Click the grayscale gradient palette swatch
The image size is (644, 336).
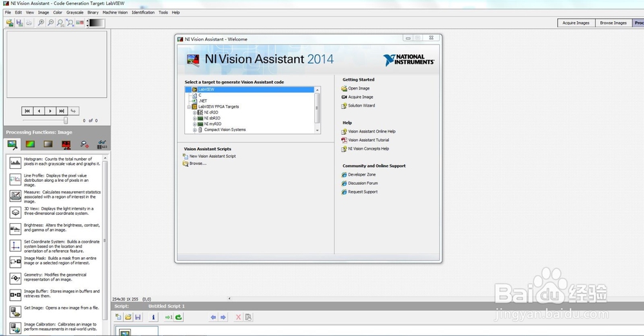coord(97,23)
